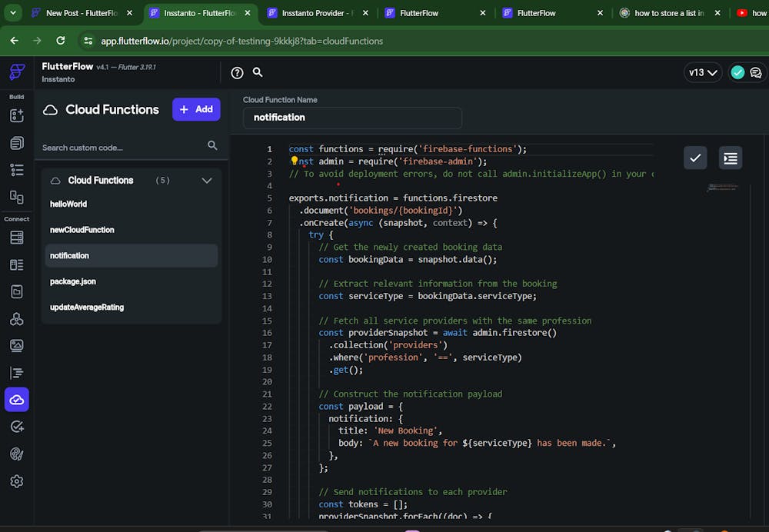
Task: Open Settings gear in left sidebar
Action: (x=16, y=481)
